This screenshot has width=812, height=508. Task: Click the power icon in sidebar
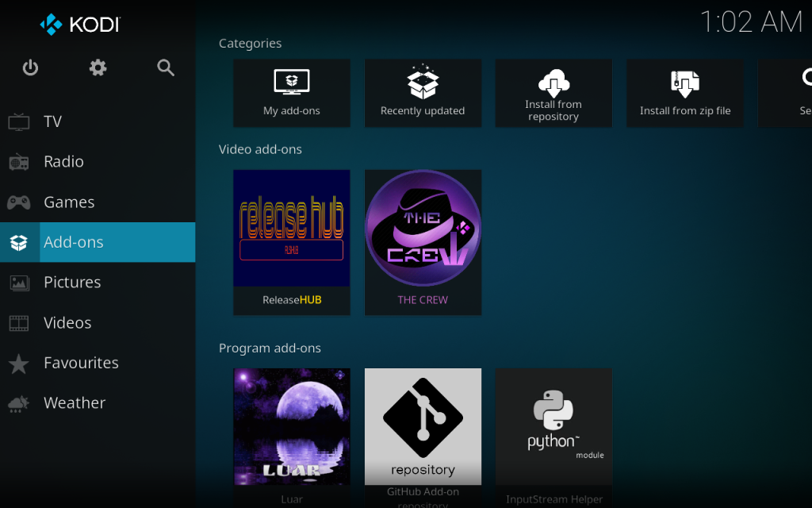tap(30, 68)
